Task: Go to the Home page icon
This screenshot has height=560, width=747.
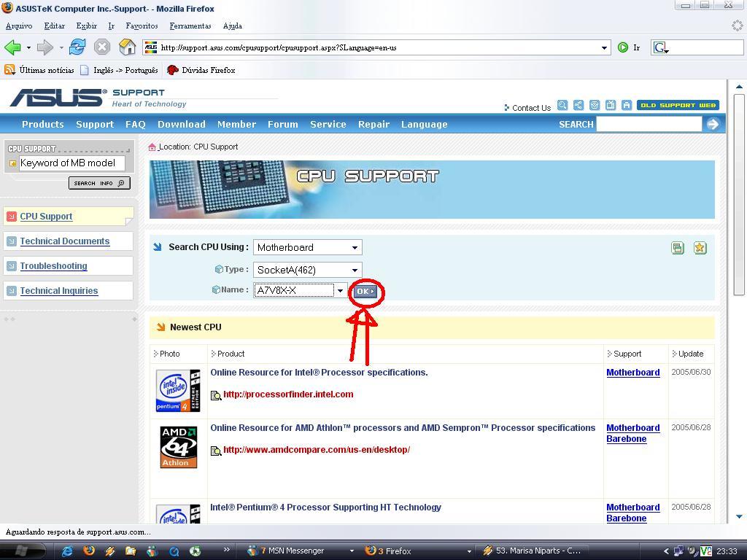Action: point(127,47)
